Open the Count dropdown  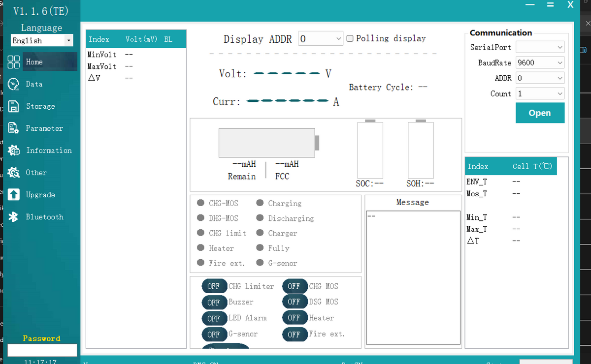[540, 93]
